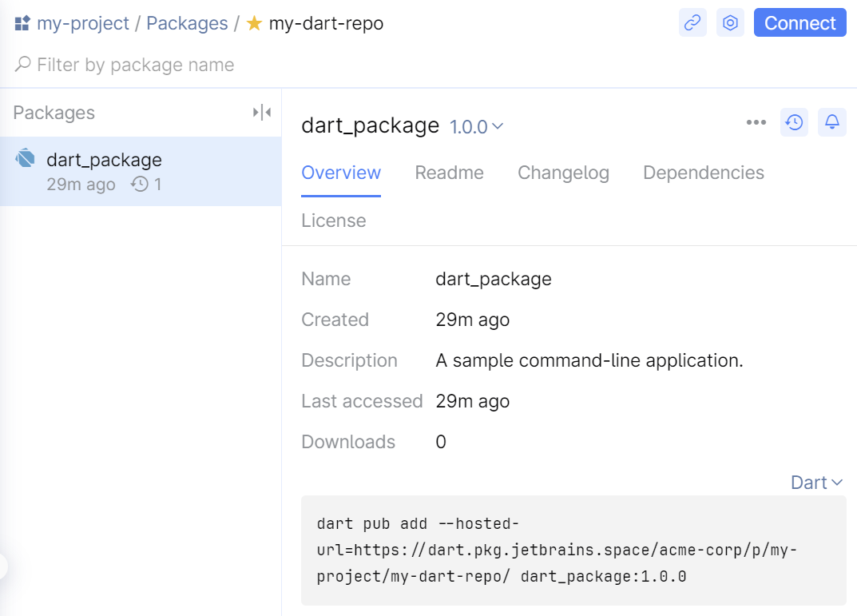Screen dimensions: 857x616
Task: Open the Changelog tab
Action: pos(563,173)
